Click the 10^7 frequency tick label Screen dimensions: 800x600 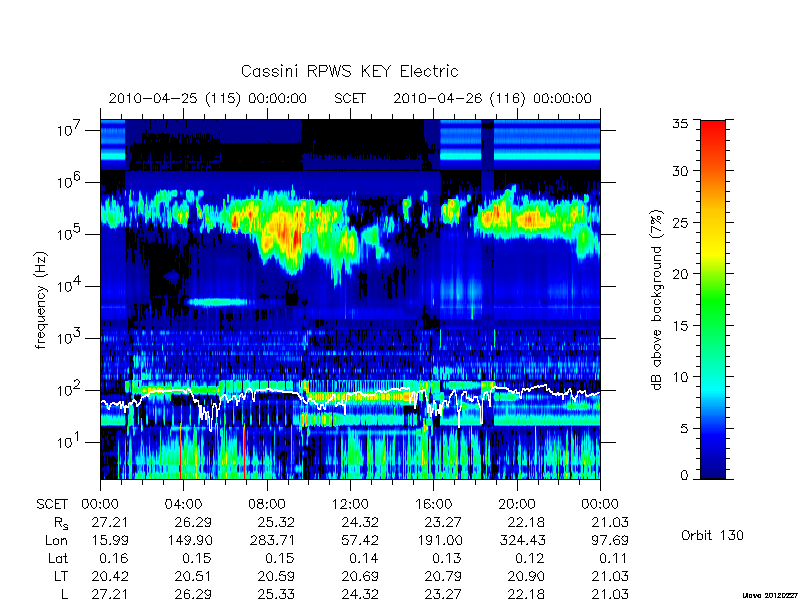[70, 129]
